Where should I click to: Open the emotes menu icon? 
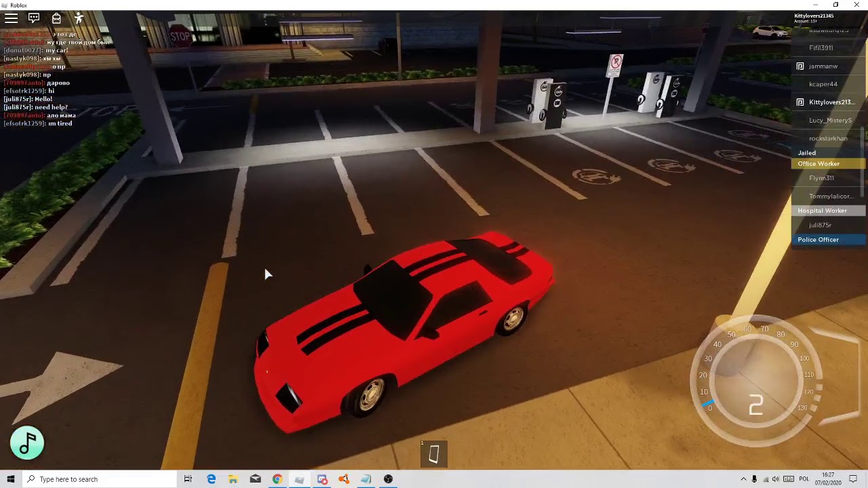pyautogui.click(x=79, y=18)
